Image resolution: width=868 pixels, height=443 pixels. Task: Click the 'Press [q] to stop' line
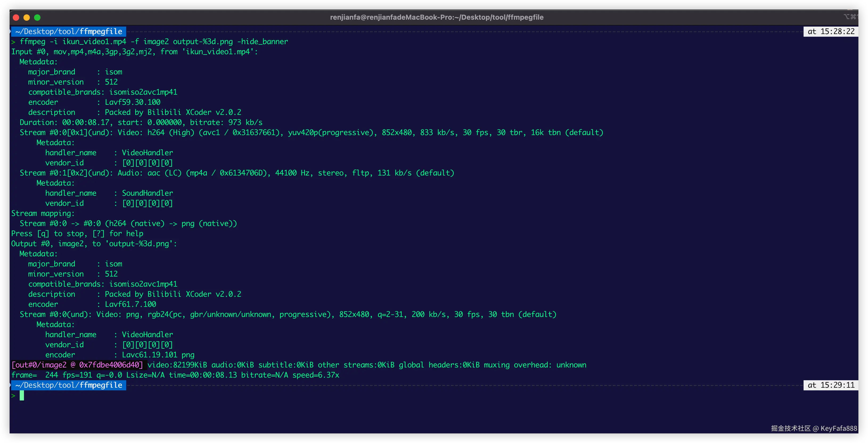pos(77,234)
